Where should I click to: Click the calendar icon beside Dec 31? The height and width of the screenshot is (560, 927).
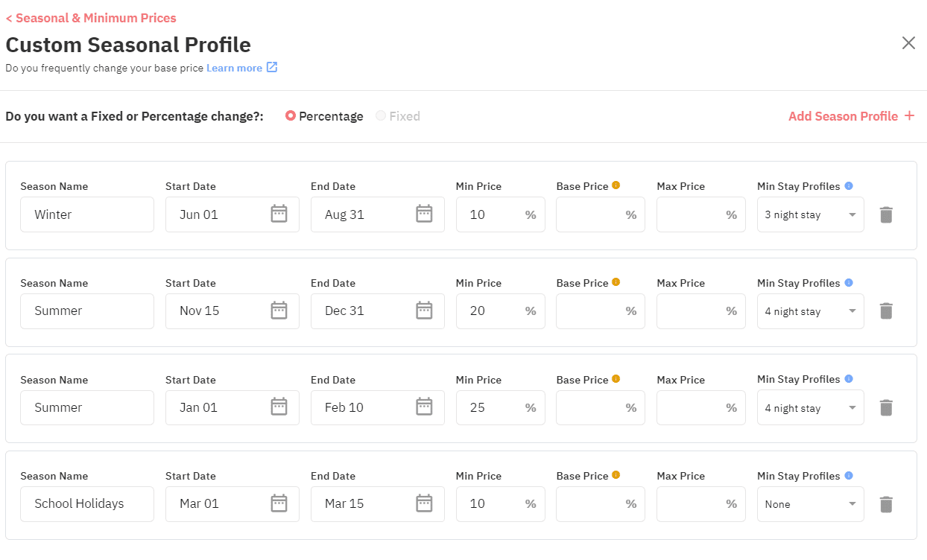point(424,311)
